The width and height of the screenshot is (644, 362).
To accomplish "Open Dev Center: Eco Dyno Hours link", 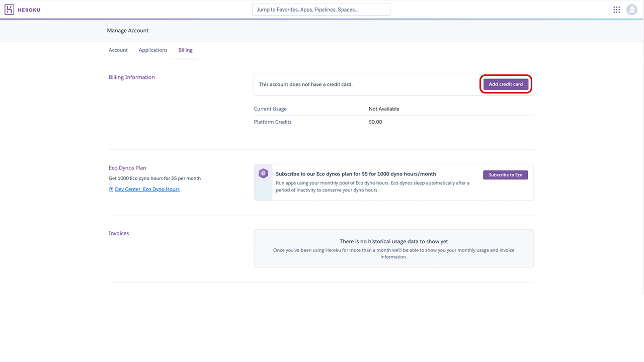I will pos(147,190).
